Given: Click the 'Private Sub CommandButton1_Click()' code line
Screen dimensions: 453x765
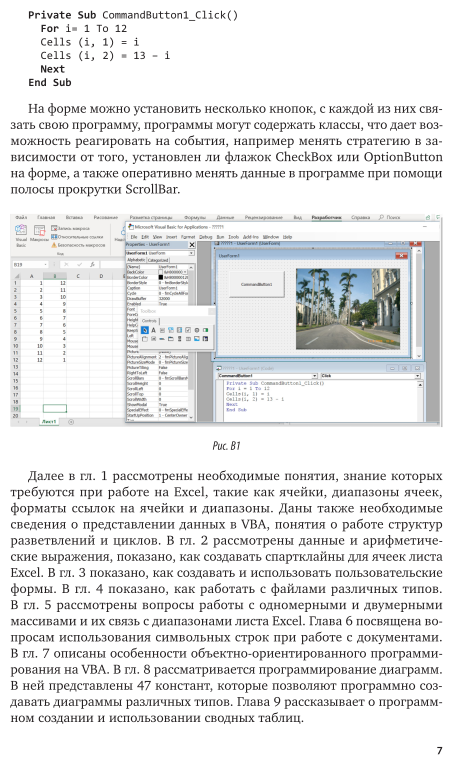Looking at the screenshot, I should [275, 383].
